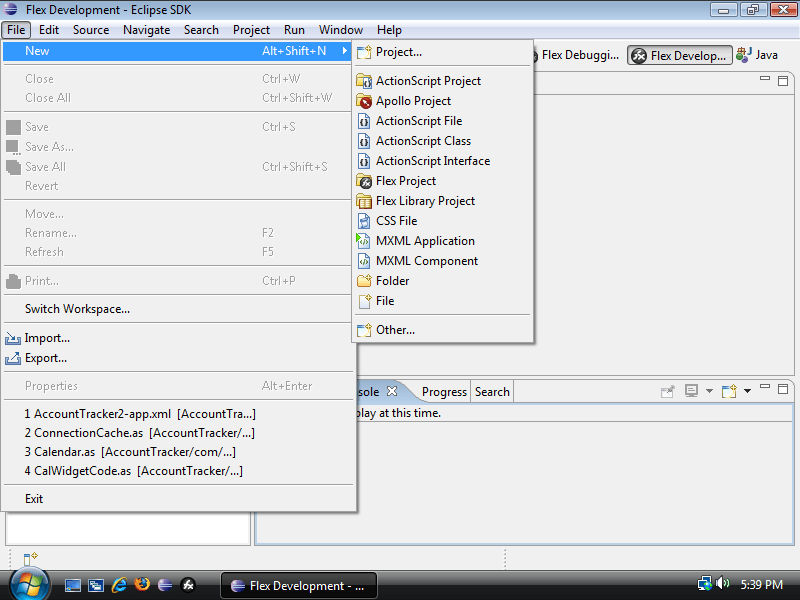This screenshot has width=800, height=600.
Task: Minimize the Console panel
Action: pyautogui.click(x=765, y=387)
